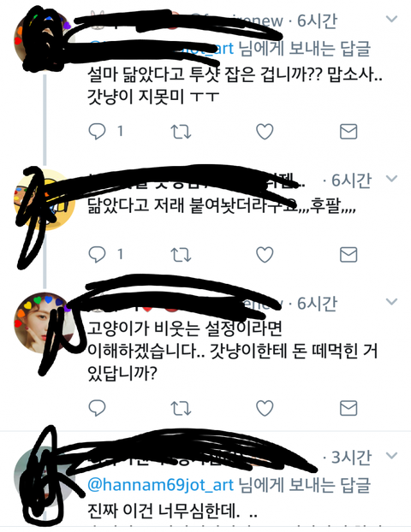411x532 pixels.
Task: Share 닮았다고 저래 tweet by direct message
Action: pos(348,255)
